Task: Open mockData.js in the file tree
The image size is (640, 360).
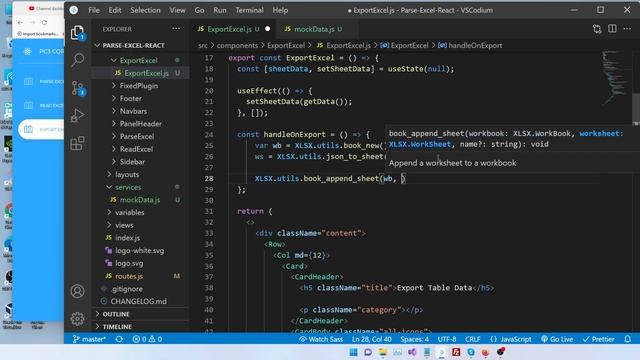Action: 140,200
